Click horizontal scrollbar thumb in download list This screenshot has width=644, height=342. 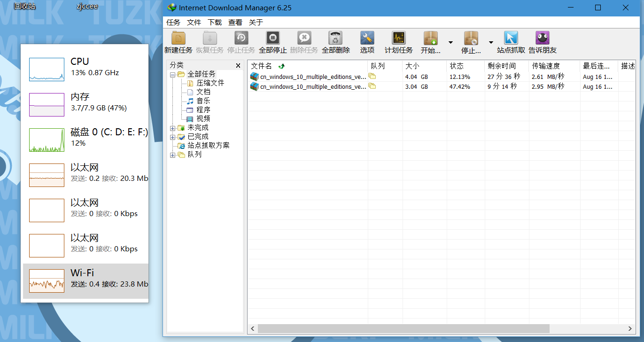pos(403,328)
